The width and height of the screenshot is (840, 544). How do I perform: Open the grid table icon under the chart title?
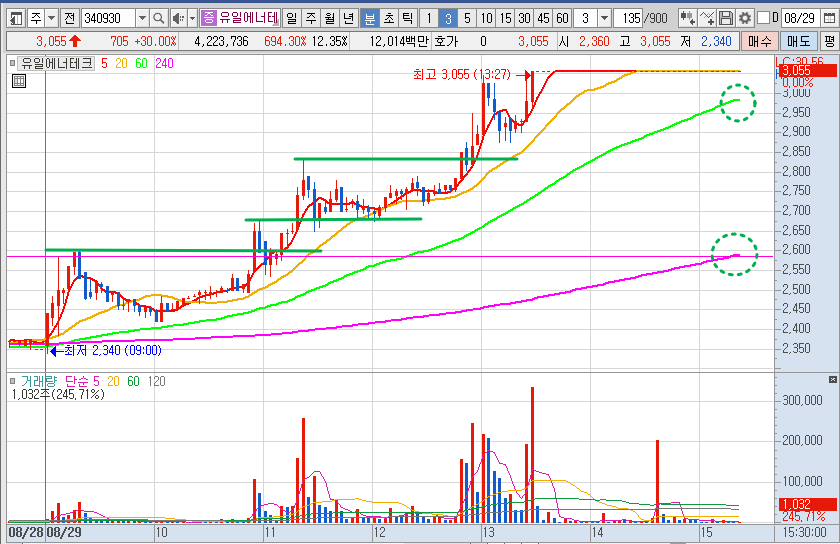click(19, 81)
